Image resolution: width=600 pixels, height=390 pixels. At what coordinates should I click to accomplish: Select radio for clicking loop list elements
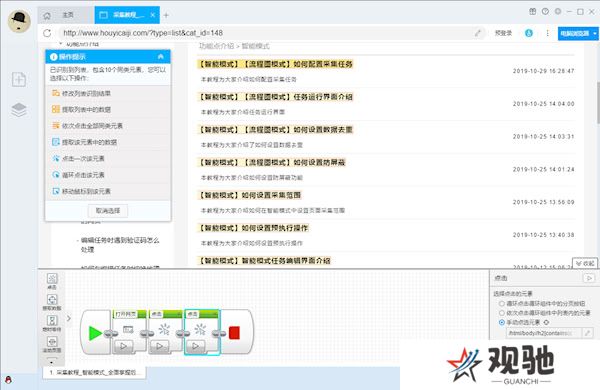(x=501, y=313)
